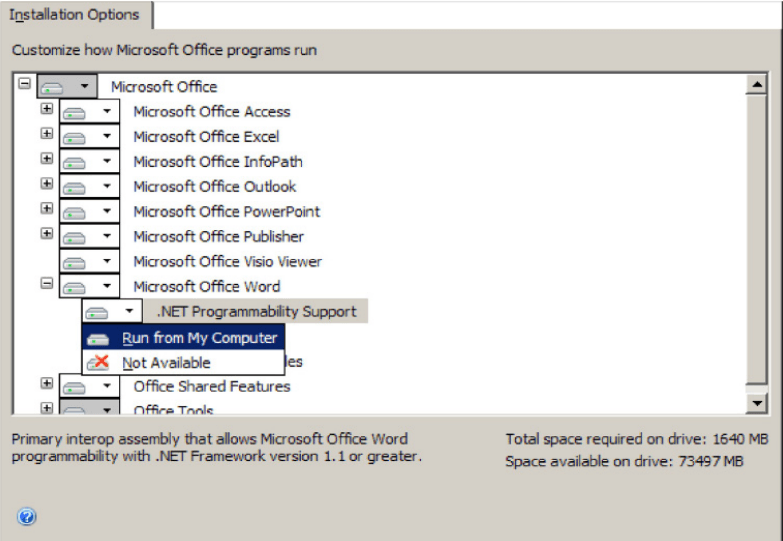Viewport: 783px width, 541px height.
Task: Expand the Microsoft Office Access node
Action: pos(46,108)
